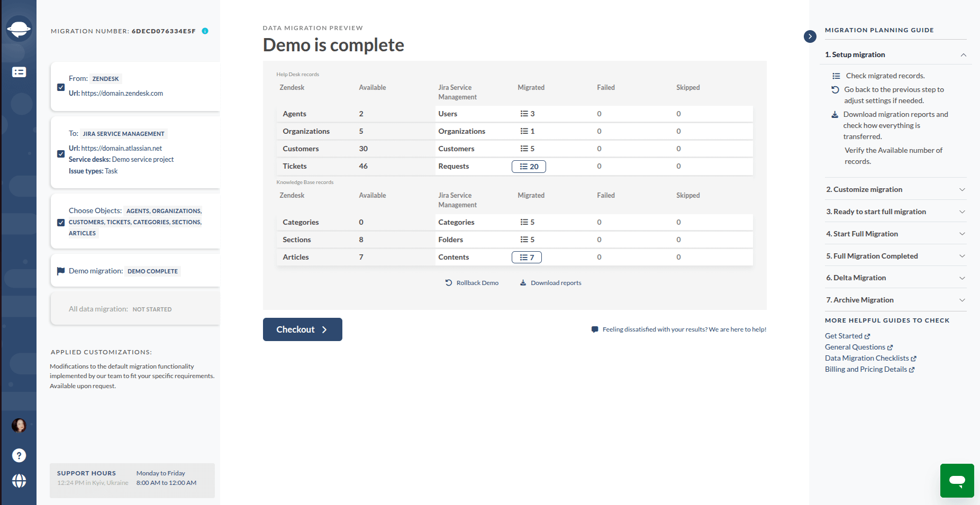This screenshot has height=505, width=980.
Task: Select the globe language icon in sidebar
Action: (x=19, y=482)
